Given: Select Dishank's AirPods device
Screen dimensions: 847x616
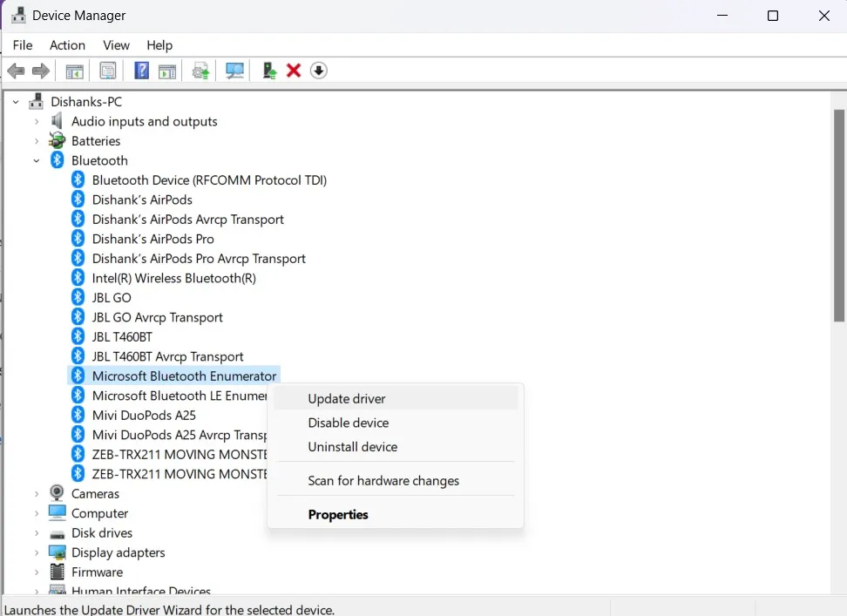Looking at the screenshot, I should tap(142, 200).
